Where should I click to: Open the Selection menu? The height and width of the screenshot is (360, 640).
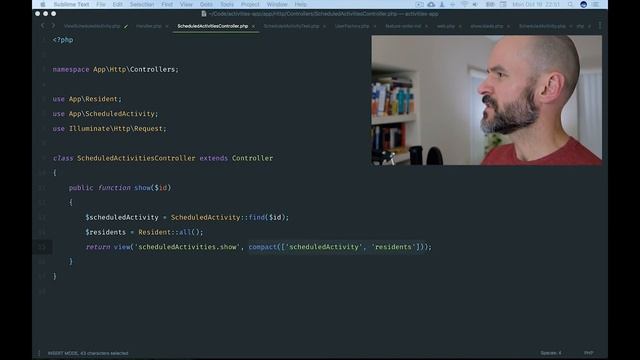point(142,4)
